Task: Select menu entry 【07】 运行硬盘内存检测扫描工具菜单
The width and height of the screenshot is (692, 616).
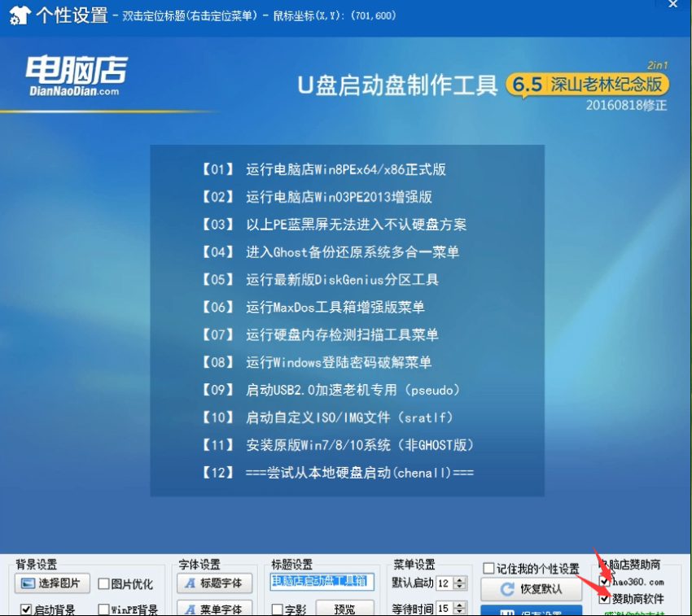Action: (319, 334)
